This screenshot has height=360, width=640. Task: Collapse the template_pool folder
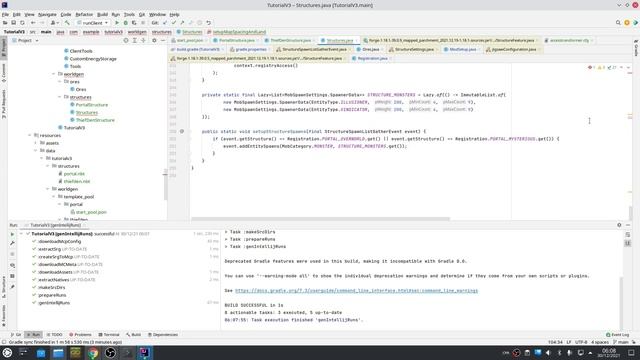click(x=53, y=197)
